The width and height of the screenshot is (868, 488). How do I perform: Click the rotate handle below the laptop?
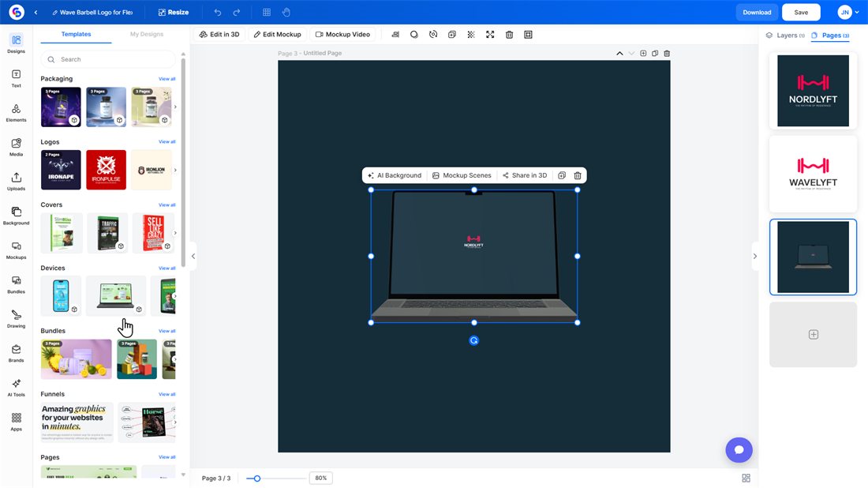pos(474,340)
